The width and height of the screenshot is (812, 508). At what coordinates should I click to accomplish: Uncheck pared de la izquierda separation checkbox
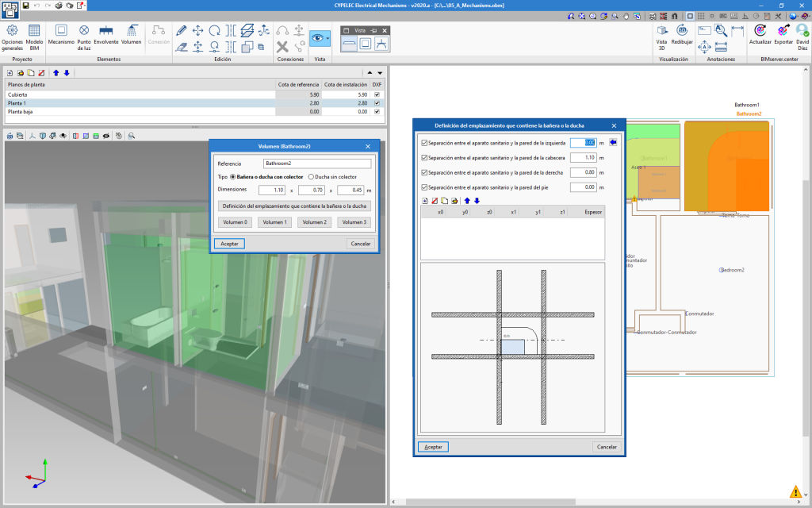[x=425, y=143]
